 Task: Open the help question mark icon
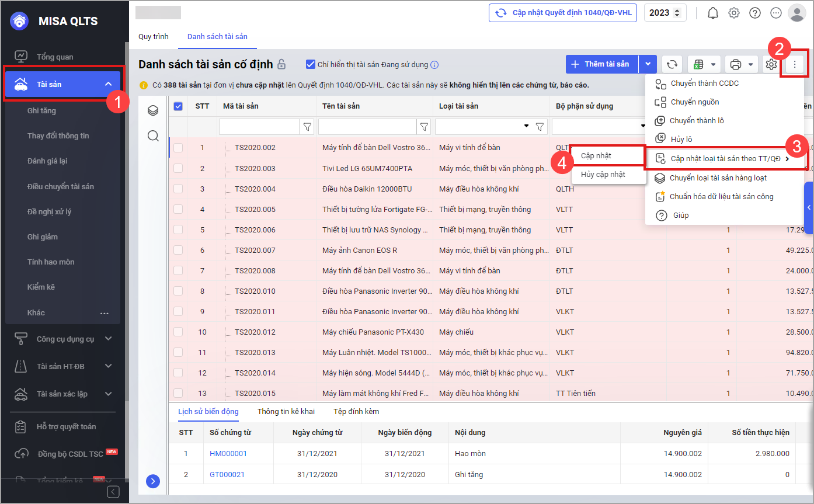pos(755,13)
